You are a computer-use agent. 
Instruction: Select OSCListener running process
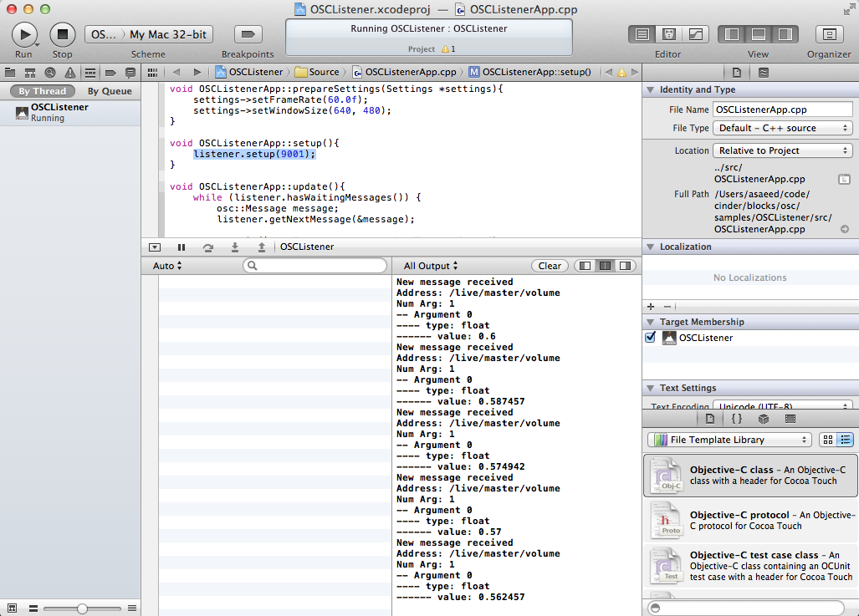click(x=70, y=112)
